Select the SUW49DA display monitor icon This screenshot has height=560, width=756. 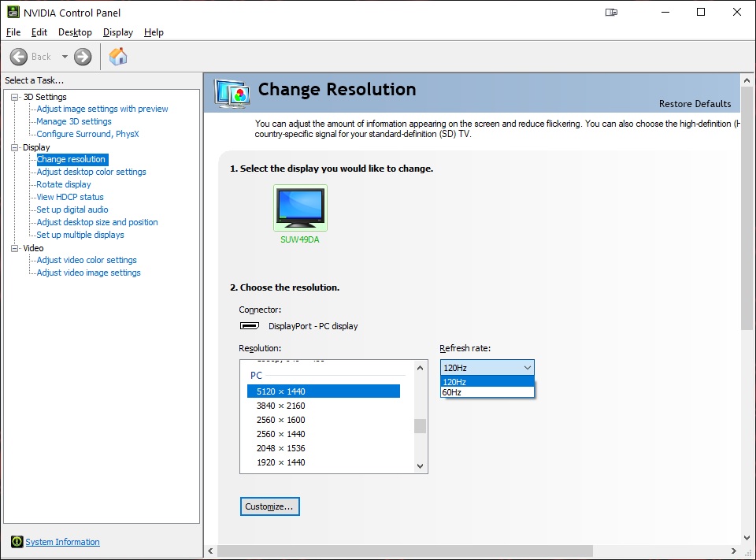click(300, 208)
